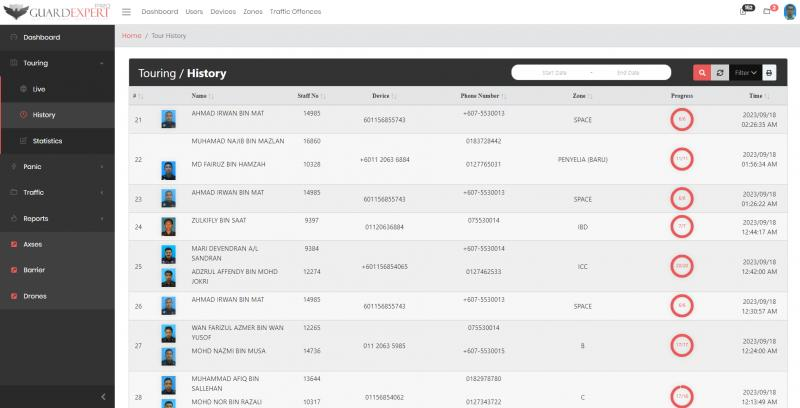
Task: Click the Start Date input field
Action: click(554, 73)
